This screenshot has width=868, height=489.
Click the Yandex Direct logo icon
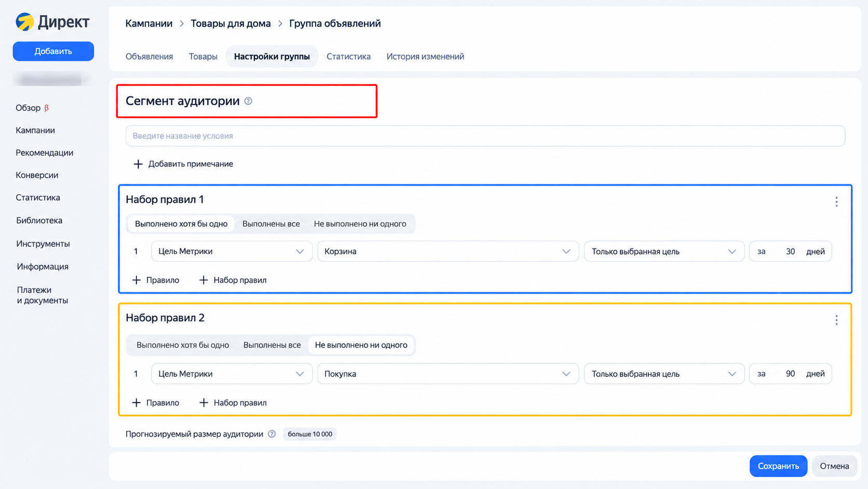pyautogui.click(x=24, y=22)
